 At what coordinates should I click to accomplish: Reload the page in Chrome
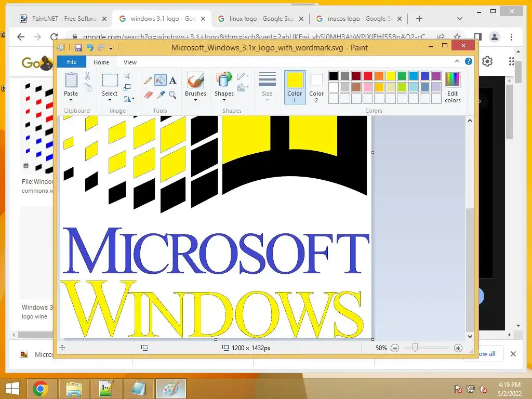[54, 37]
